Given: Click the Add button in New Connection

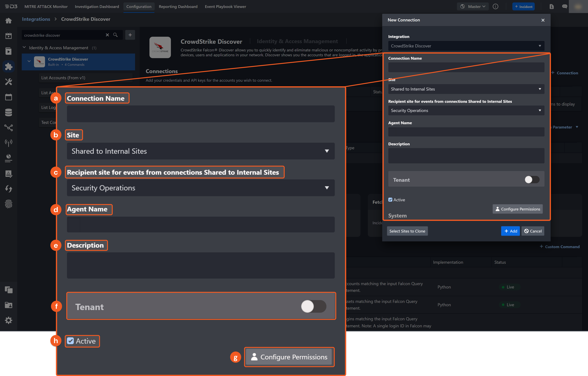Looking at the screenshot, I should point(510,231).
